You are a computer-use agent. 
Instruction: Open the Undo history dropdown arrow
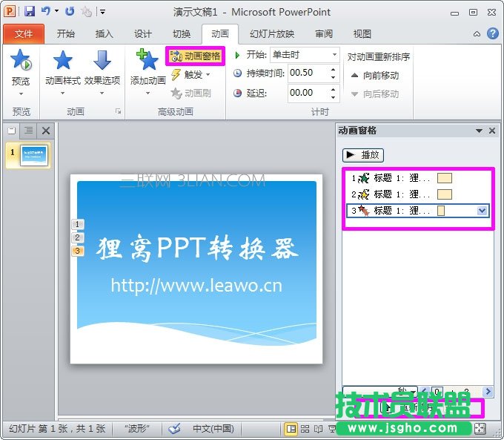[56, 11]
